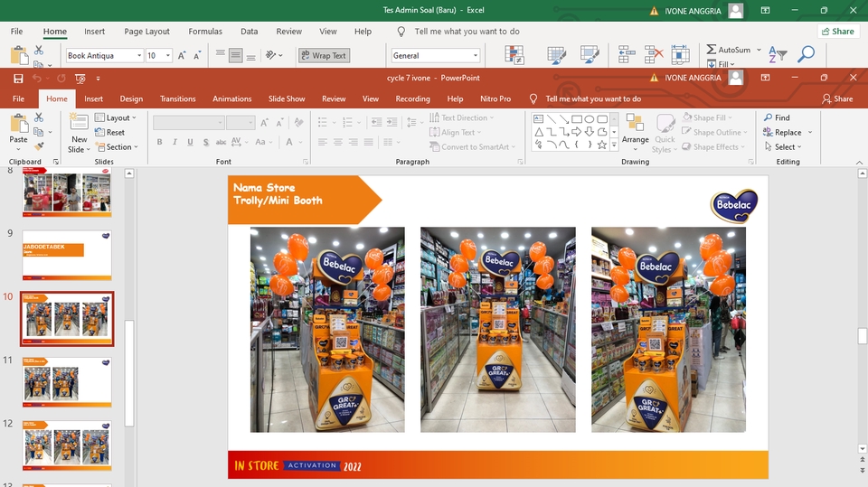Toggle Excel middle align button
This screenshot has height=487, width=868.
(x=236, y=55)
